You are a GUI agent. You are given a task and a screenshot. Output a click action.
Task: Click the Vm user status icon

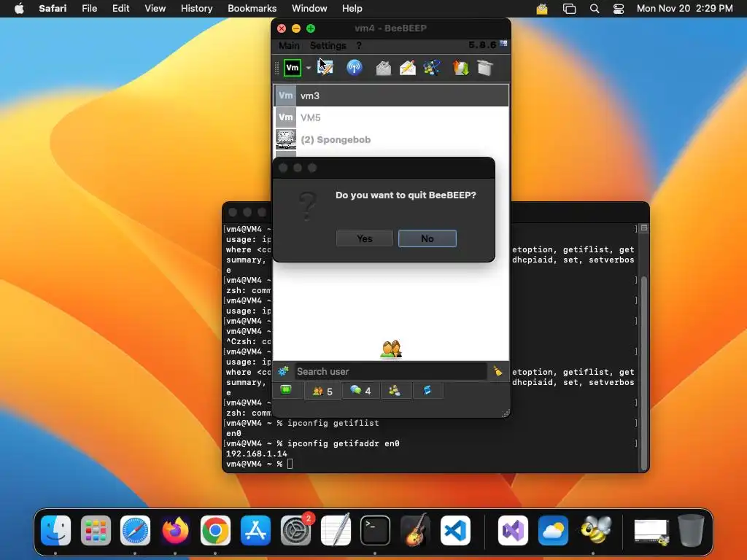coord(292,68)
